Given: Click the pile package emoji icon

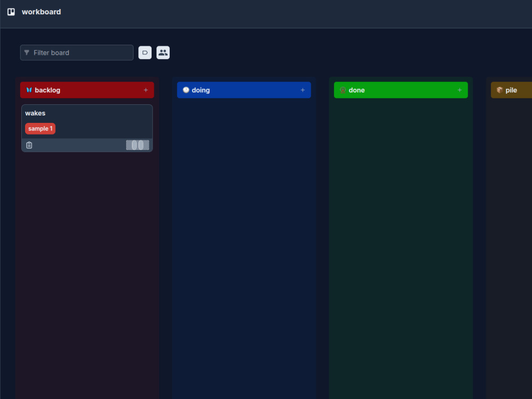Looking at the screenshot, I should [x=500, y=90].
